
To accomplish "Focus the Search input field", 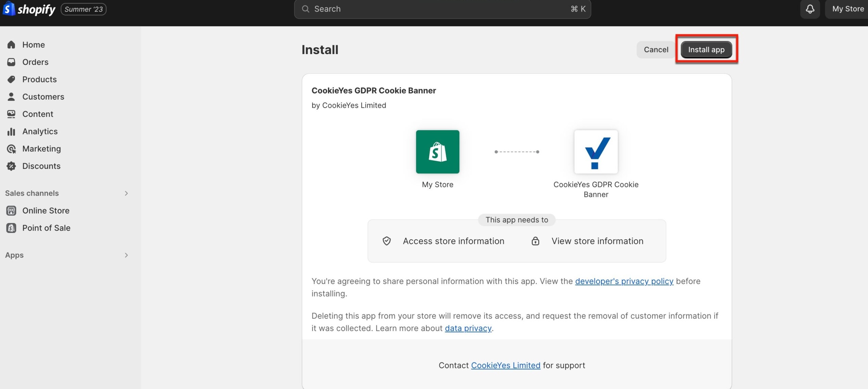I will click(442, 9).
